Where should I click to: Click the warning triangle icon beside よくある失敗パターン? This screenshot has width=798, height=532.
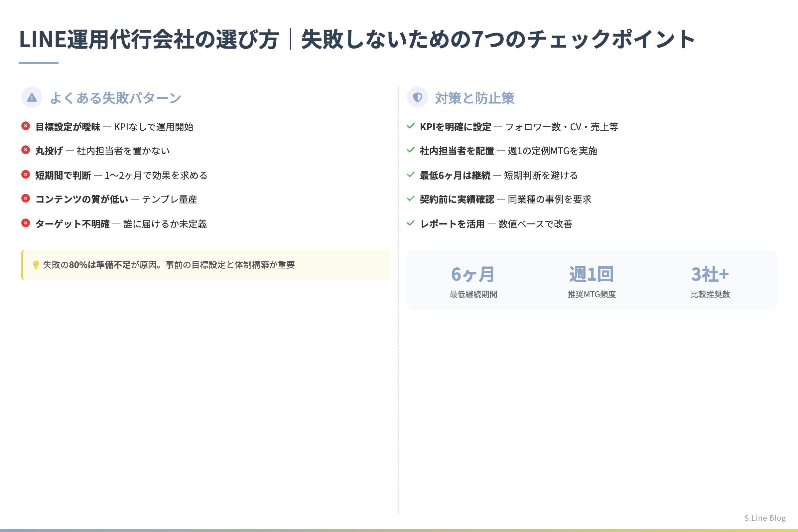[x=32, y=98]
